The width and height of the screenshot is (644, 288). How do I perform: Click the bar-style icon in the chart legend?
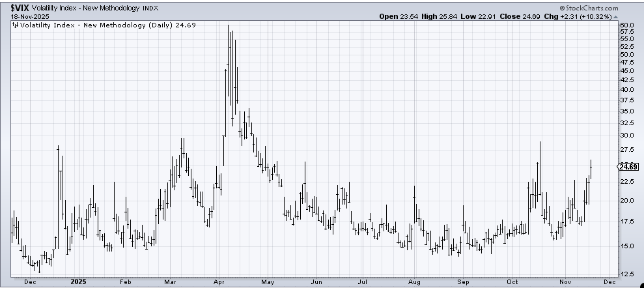coord(15,25)
